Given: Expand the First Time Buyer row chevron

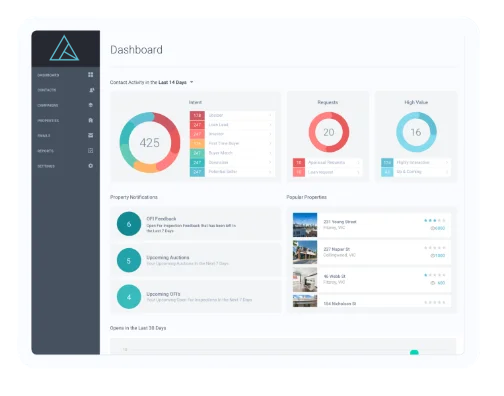Looking at the screenshot, I should tap(270, 143).
